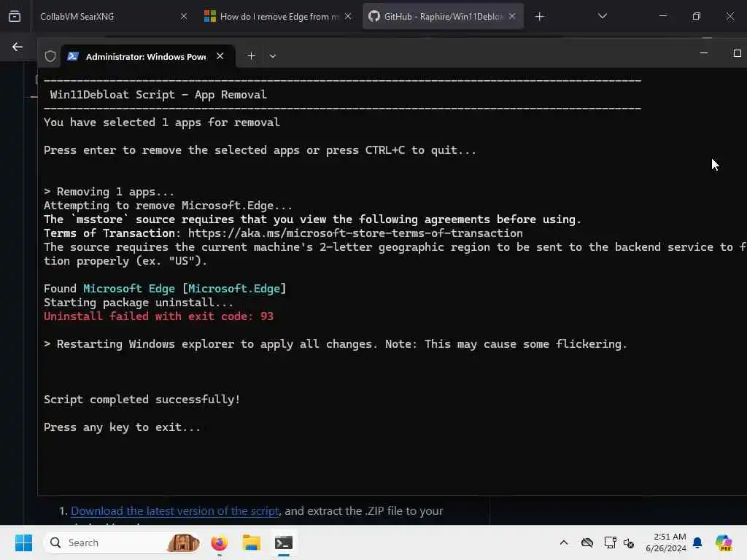The height and width of the screenshot is (560, 747).
Task: Open Copilot preview from the taskbar
Action: click(x=724, y=542)
